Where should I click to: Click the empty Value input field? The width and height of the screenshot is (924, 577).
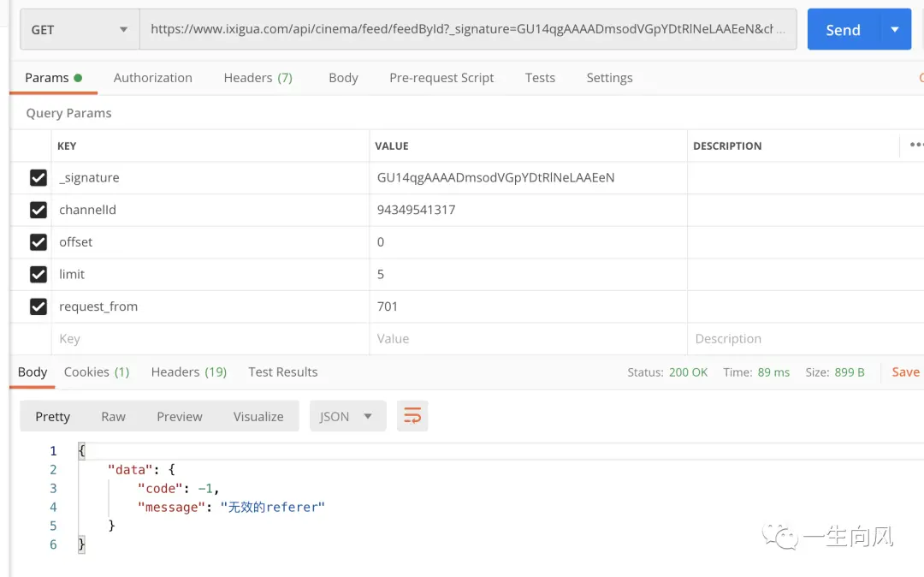coord(528,339)
